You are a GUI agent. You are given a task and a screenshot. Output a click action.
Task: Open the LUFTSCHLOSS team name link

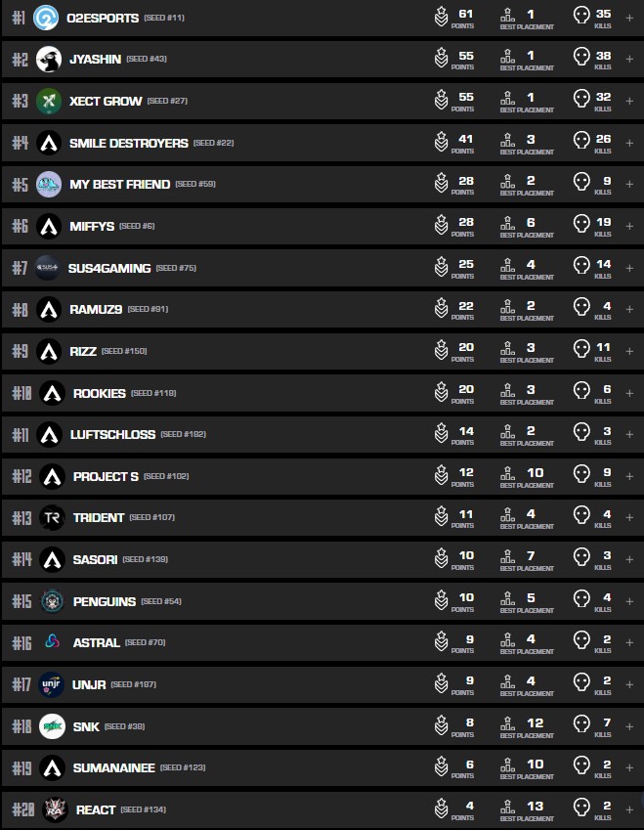113,434
